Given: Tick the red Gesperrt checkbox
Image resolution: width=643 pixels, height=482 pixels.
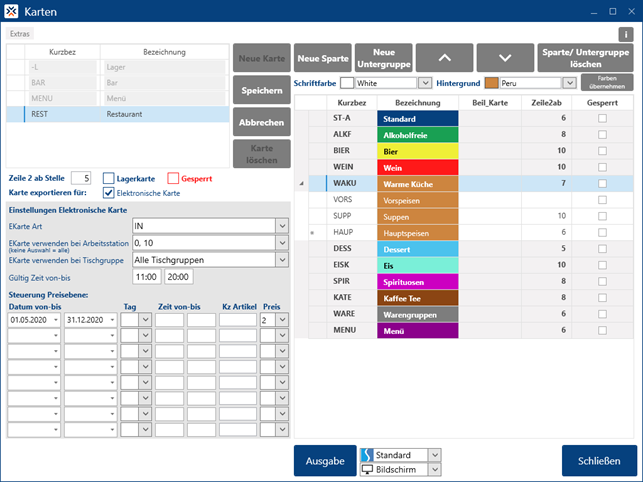Looking at the screenshot, I should 174,177.
